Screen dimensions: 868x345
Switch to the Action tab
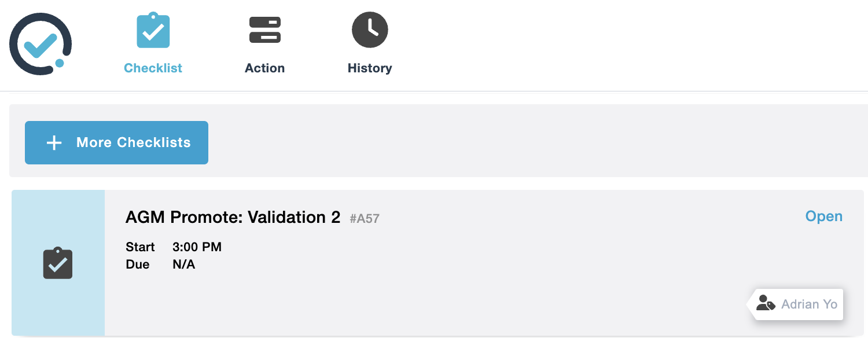coord(264,68)
